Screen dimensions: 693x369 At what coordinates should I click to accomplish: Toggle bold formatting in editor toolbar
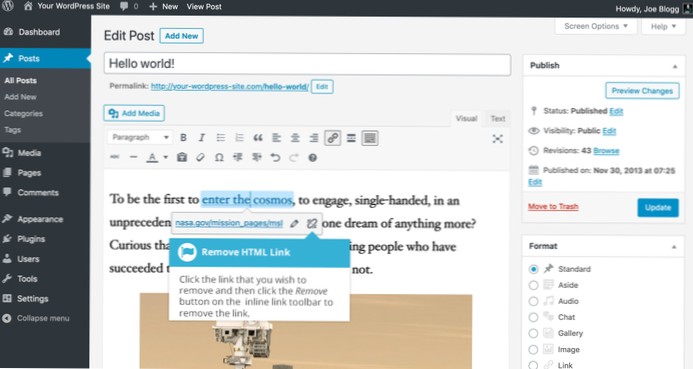pyautogui.click(x=183, y=138)
